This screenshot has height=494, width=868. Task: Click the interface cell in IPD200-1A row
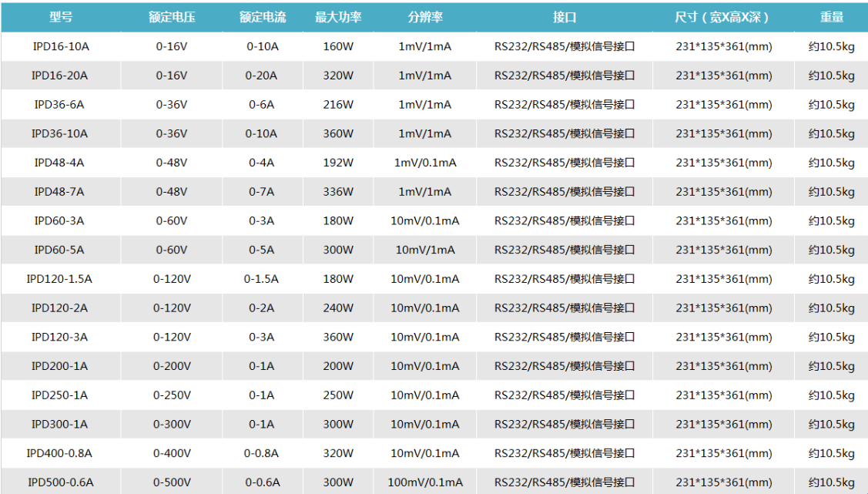coord(564,366)
